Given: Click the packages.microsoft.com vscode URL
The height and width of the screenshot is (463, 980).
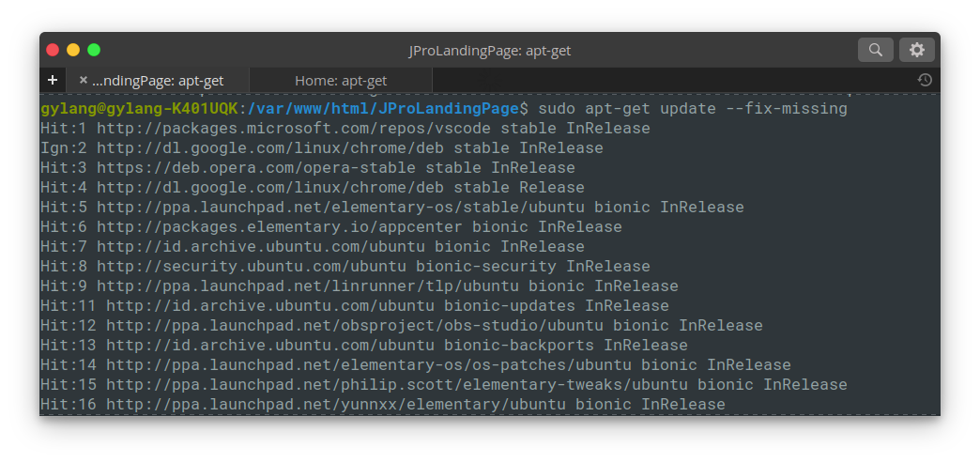Looking at the screenshot, I should click(x=294, y=129).
